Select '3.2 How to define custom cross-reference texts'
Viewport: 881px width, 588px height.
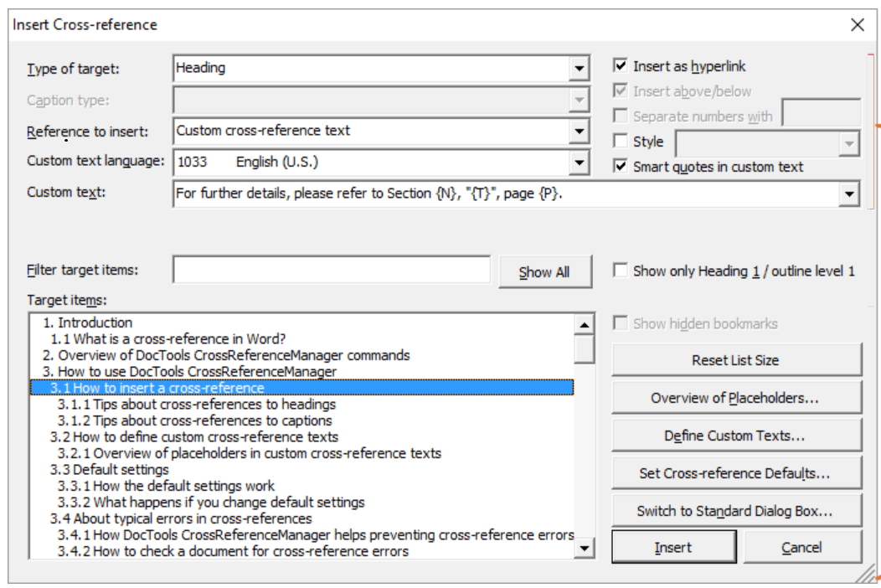tap(301, 436)
